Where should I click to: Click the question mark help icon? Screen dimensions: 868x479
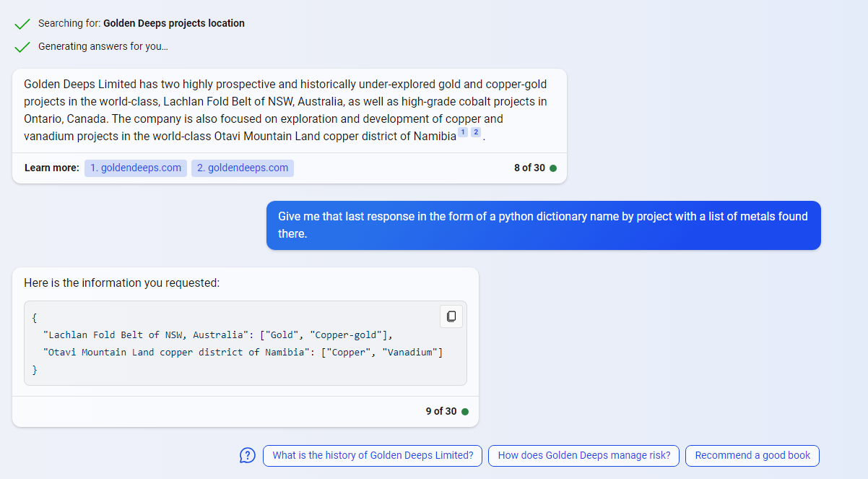[248, 455]
